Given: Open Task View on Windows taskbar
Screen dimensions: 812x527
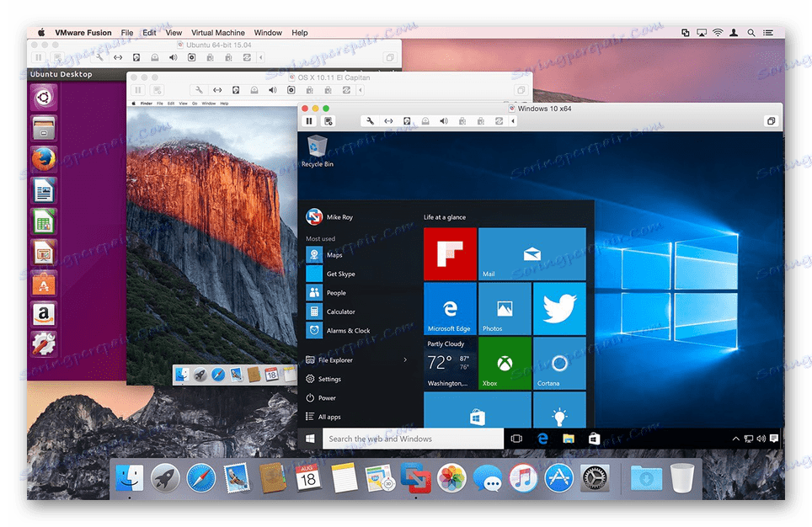Looking at the screenshot, I should pyautogui.click(x=516, y=439).
